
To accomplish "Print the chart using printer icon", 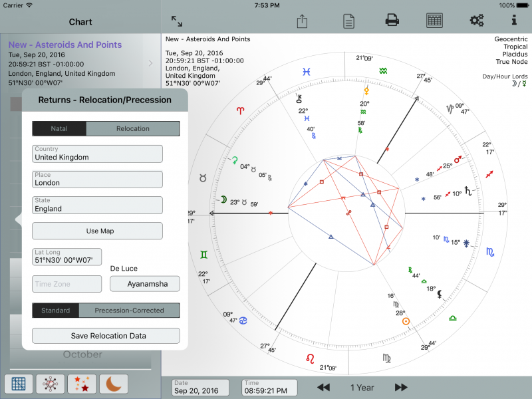I will (392, 21).
